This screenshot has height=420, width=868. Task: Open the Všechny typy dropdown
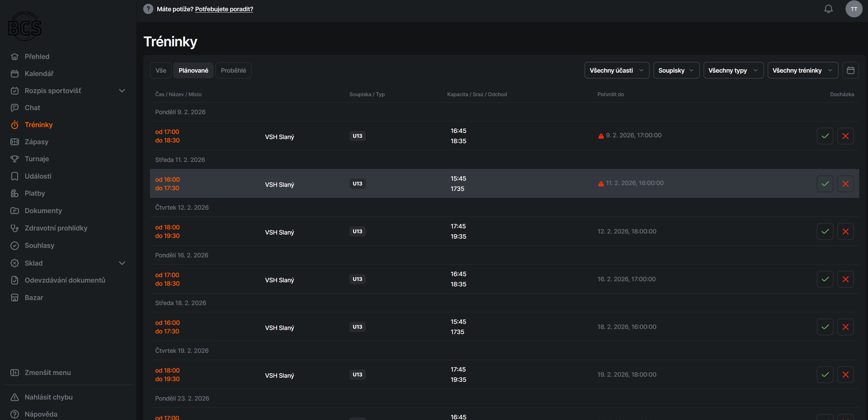tap(733, 71)
